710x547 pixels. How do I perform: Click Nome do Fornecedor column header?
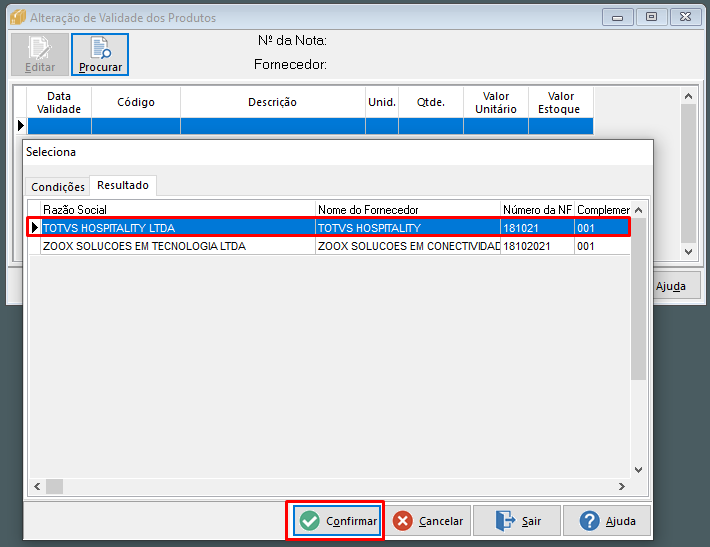click(x=408, y=210)
